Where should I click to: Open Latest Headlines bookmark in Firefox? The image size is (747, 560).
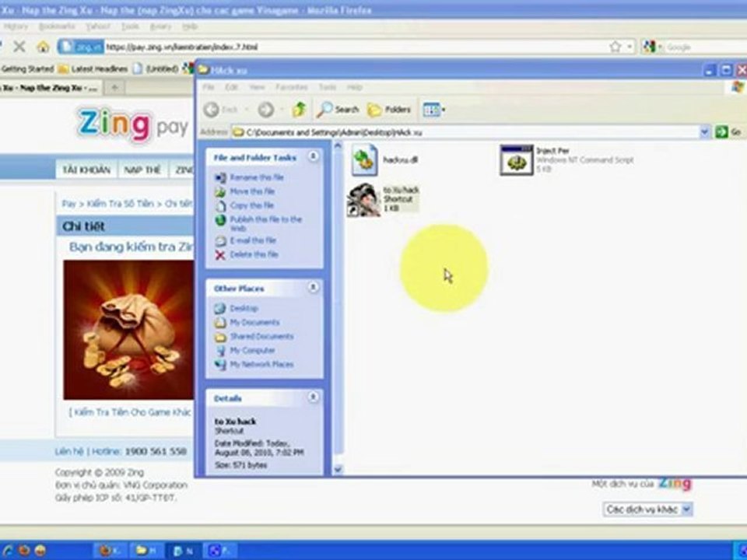tap(93, 69)
